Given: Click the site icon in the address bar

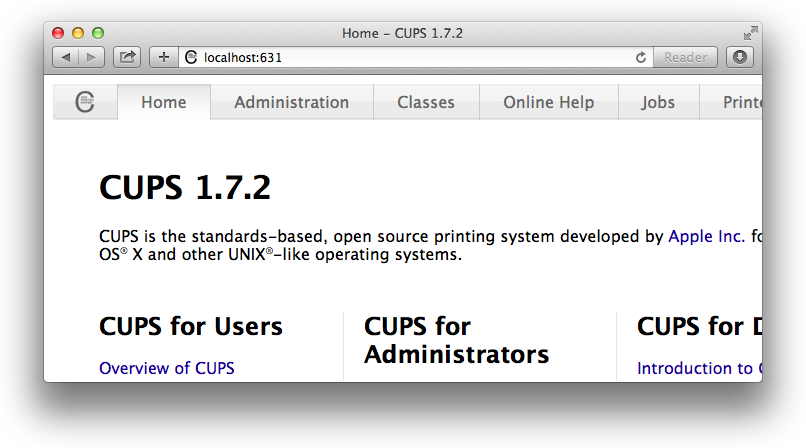Looking at the screenshot, I should point(191,57).
